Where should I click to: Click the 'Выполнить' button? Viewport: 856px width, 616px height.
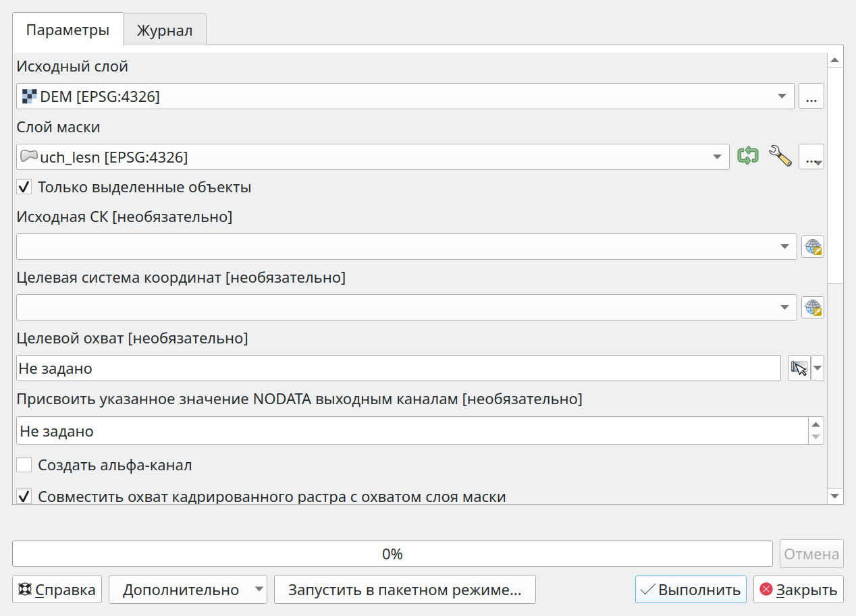click(x=691, y=590)
